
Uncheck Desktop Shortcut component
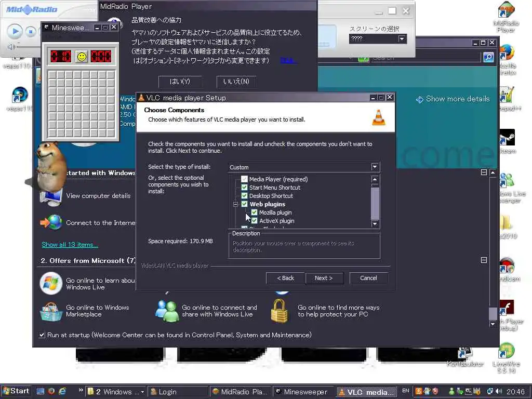244,195
